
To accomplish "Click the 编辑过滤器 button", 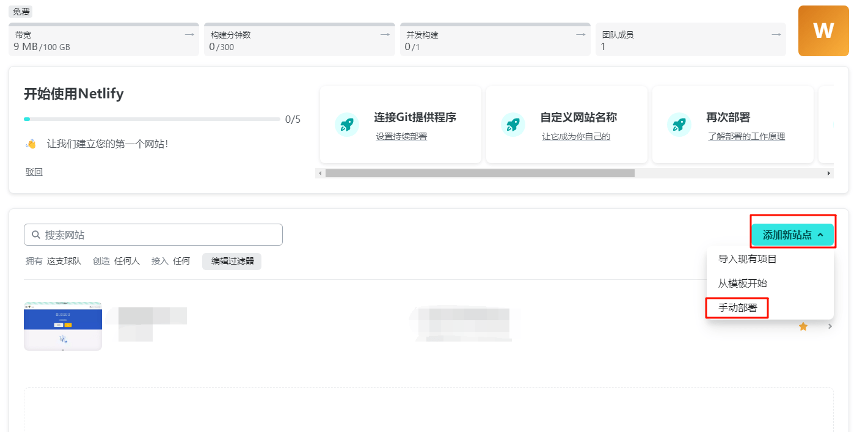I will tap(232, 262).
